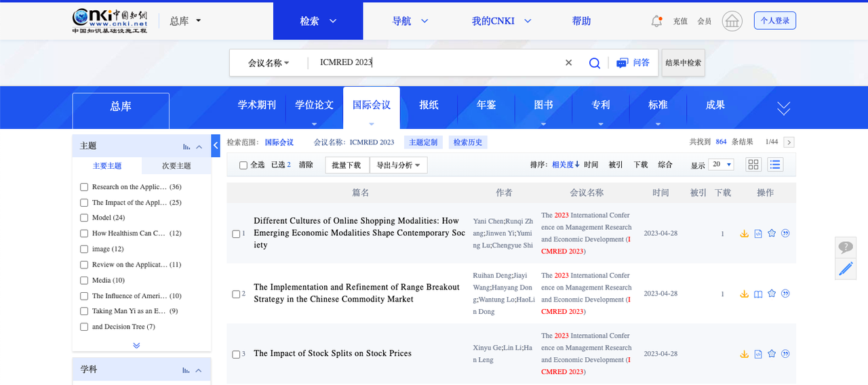Select the 次要主题 tab

[x=176, y=166]
